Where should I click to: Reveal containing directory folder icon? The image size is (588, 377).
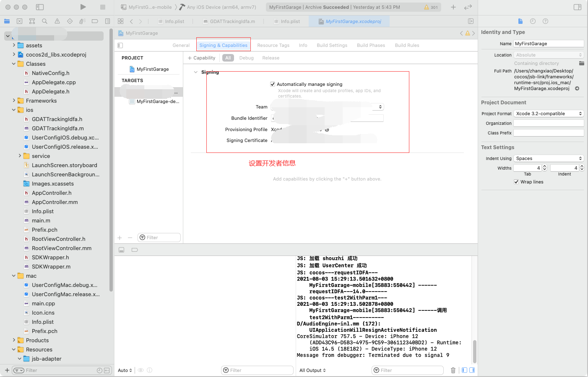[581, 63]
